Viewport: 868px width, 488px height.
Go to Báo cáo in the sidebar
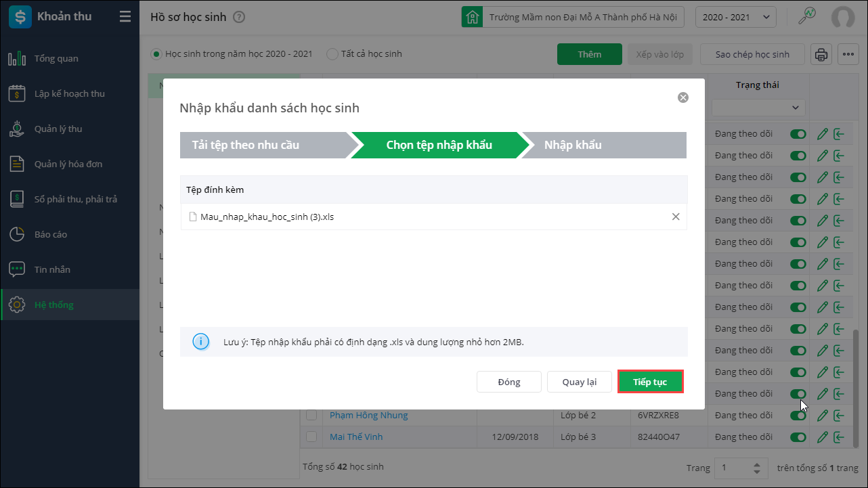pyautogui.click(x=51, y=234)
